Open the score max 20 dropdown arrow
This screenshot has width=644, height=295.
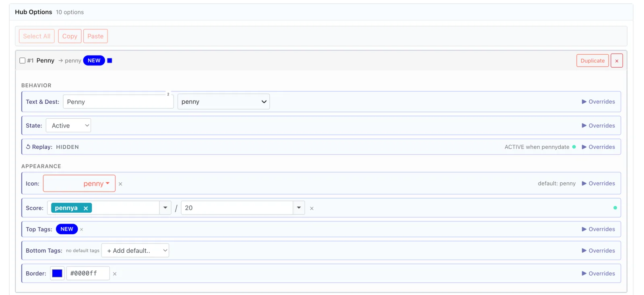(299, 208)
